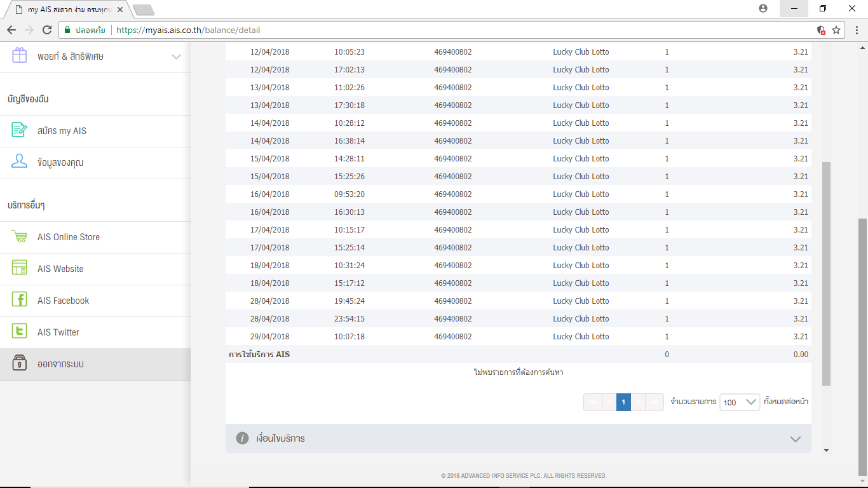The height and width of the screenshot is (488, 868).
Task: Jump to the last results page
Action: tap(654, 402)
